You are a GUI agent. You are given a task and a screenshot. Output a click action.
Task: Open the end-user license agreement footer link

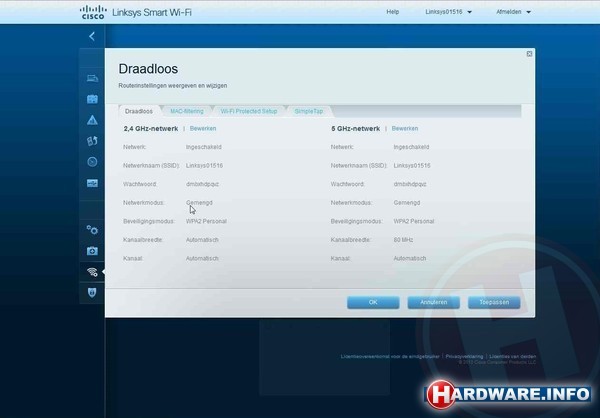click(390, 356)
